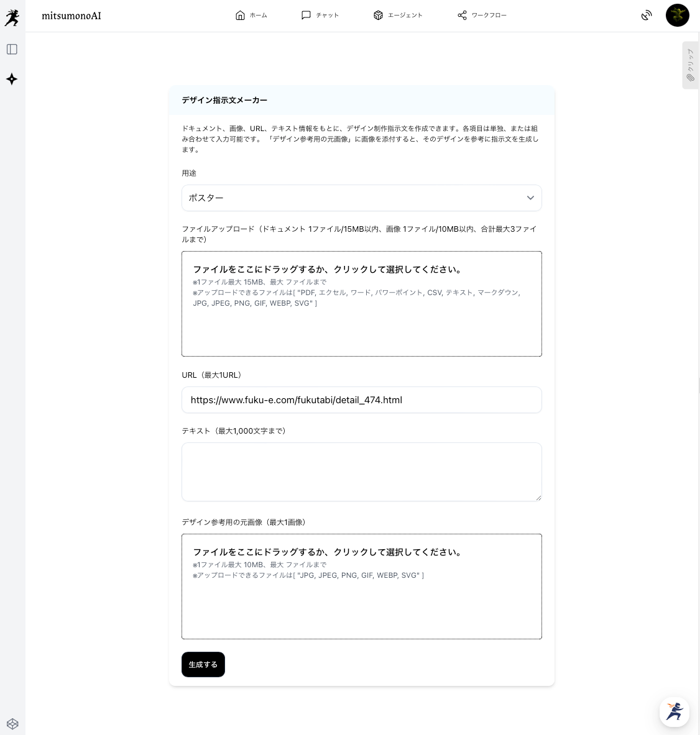Screen dimensions: 700x735
Task: Click the document file upload drop zone
Action: (x=361, y=304)
